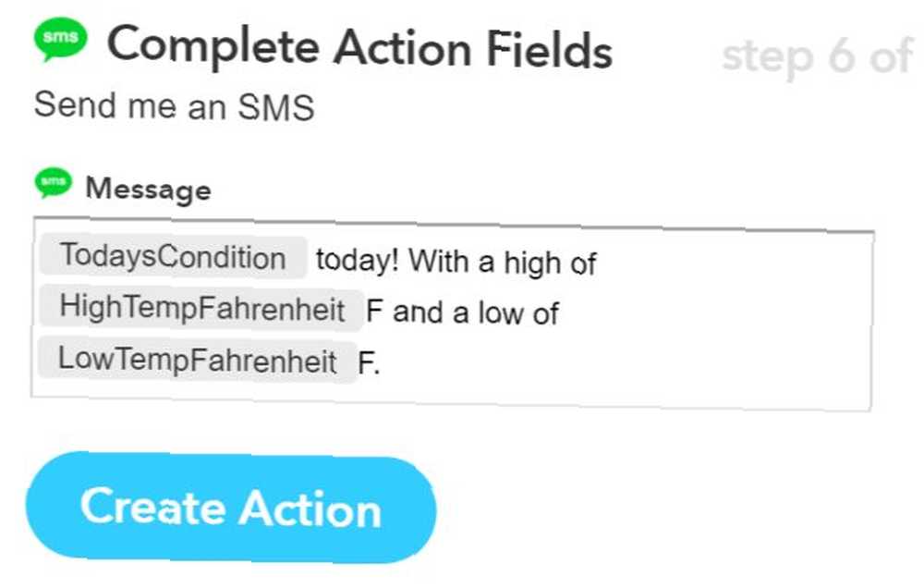Place cursor after 'today! With a high of'

click(x=598, y=263)
